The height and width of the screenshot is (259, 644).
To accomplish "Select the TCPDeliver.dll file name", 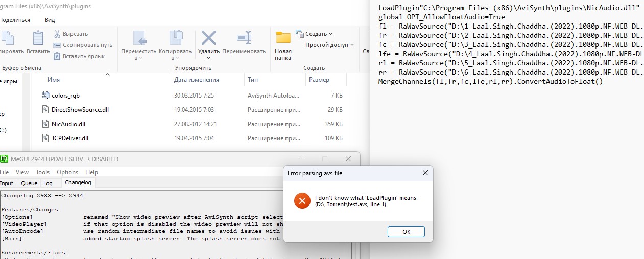I will point(70,138).
